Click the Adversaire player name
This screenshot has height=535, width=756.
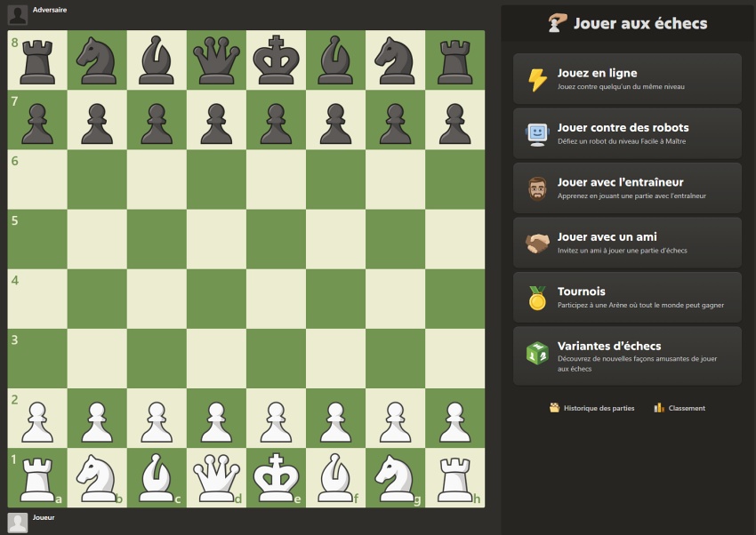[50, 10]
